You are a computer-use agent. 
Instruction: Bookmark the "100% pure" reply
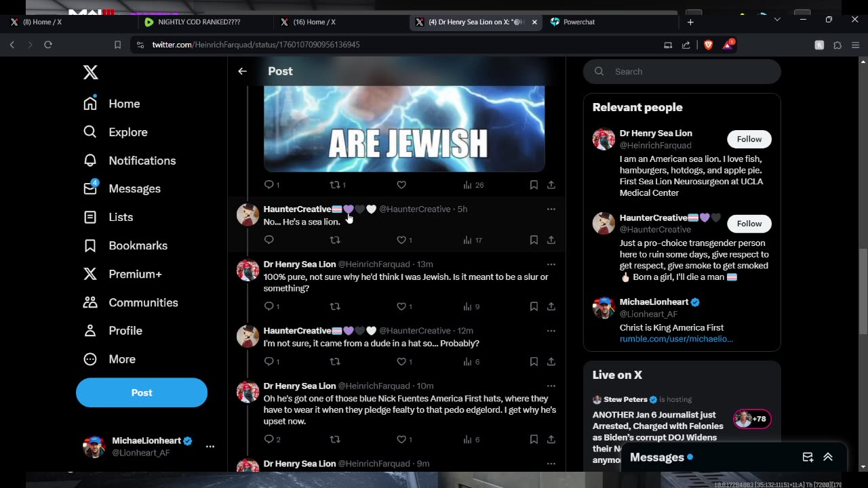tap(534, 306)
